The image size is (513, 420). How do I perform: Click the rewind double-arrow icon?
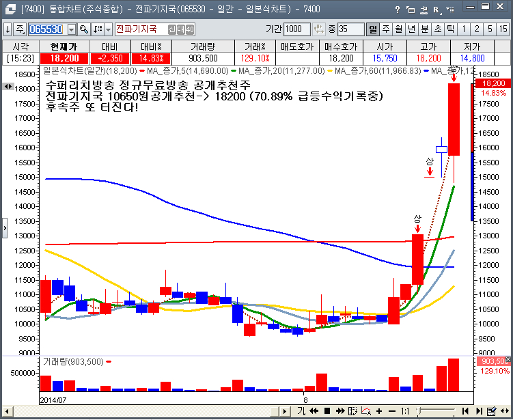(x=314, y=411)
